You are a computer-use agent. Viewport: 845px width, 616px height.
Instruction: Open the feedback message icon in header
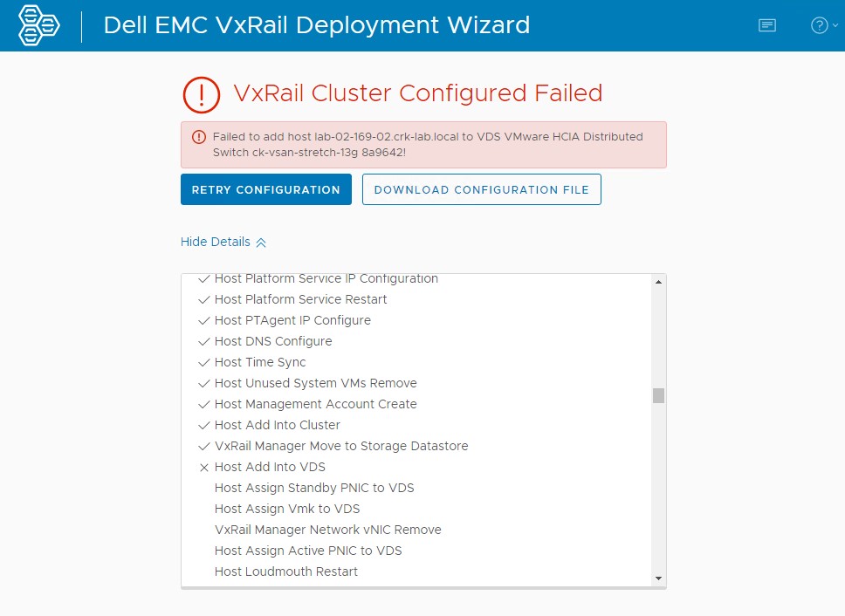(x=766, y=24)
